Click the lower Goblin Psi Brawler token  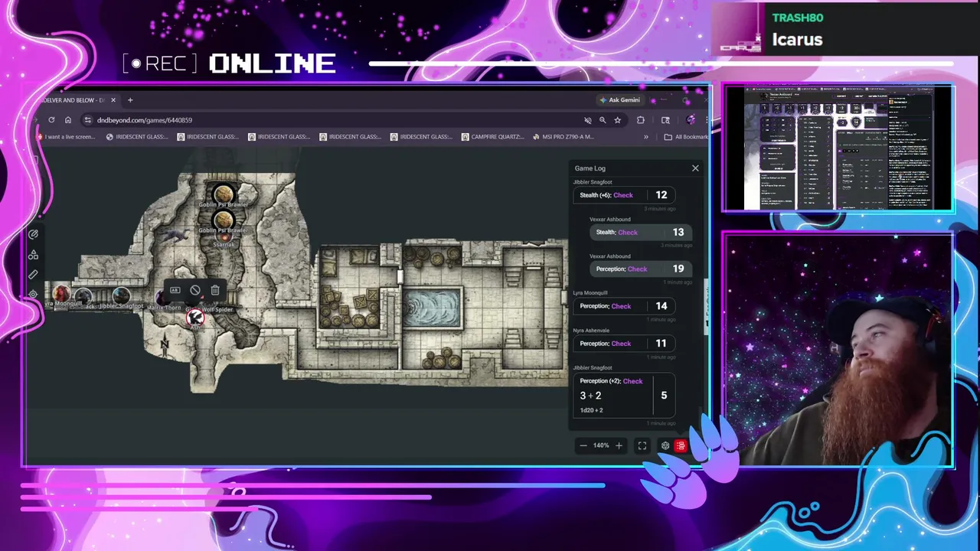(x=224, y=221)
